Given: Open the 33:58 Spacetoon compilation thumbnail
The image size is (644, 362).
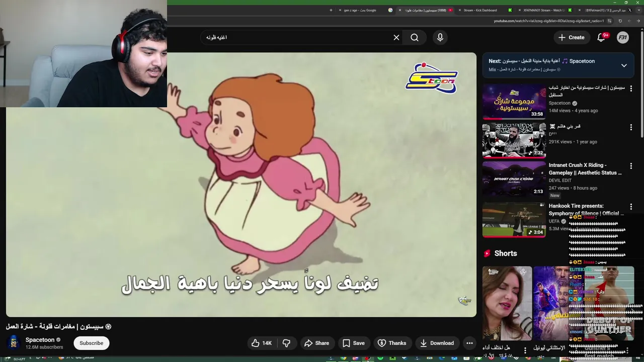Looking at the screenshot, I should point(514,102).
